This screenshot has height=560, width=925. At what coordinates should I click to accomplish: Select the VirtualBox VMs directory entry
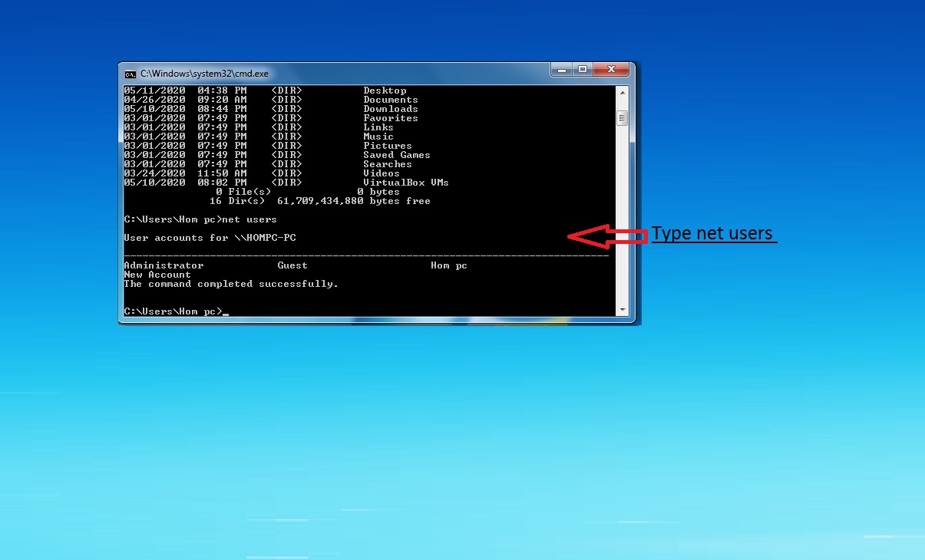pyautogui.click(x=405, y=182)
